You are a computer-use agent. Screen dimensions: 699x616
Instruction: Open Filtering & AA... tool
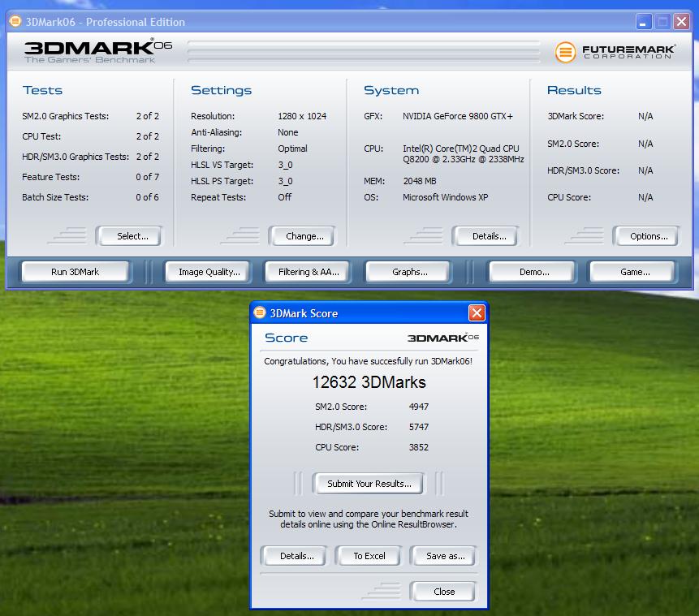pyautogui.click(x=308, y=272)
